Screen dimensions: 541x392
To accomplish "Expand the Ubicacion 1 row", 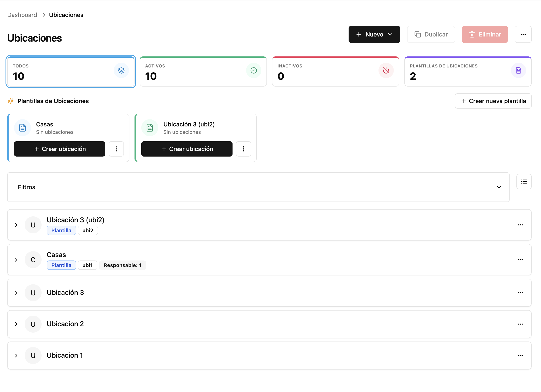I will 16,356.
